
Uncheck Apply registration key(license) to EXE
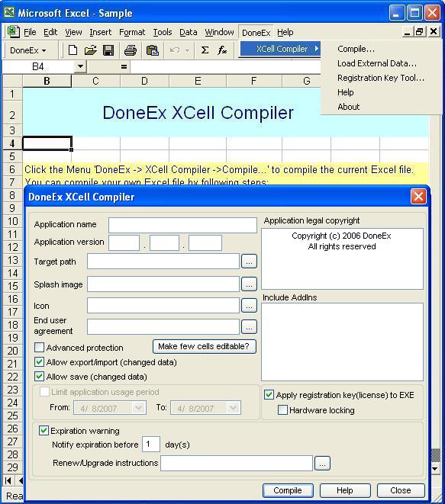click(x=269, y=395)
